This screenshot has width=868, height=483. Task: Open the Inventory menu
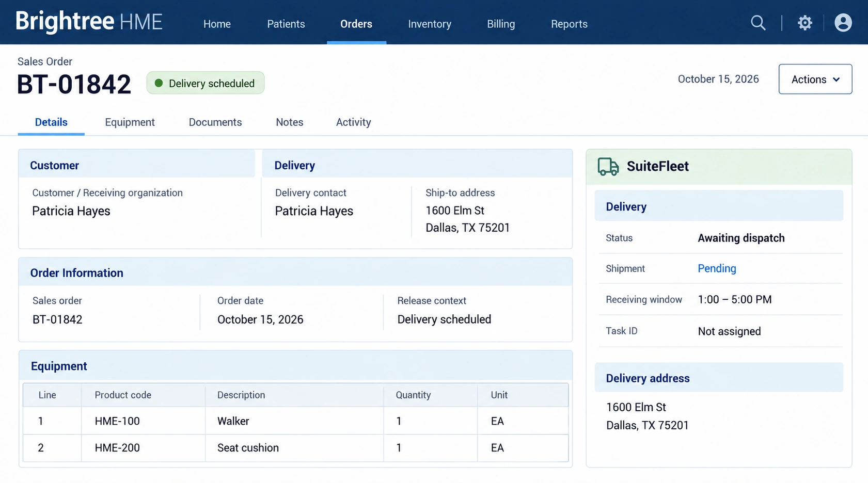[430, 24]
